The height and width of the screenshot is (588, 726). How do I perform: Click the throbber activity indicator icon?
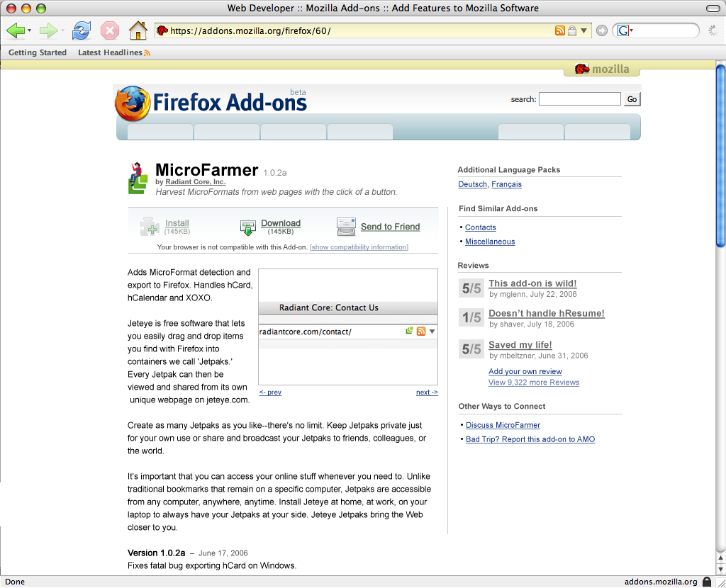click(x=713, y=31)
